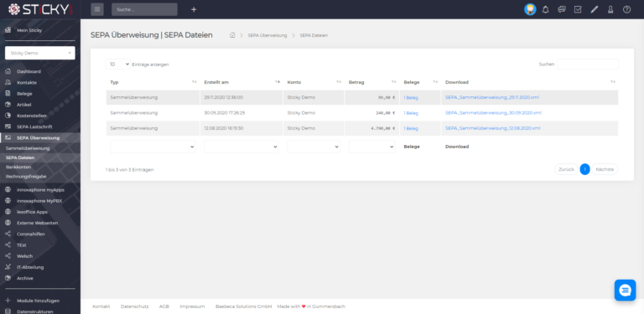
Task: Click the Nächste pagination button
Action: point(605,169)
